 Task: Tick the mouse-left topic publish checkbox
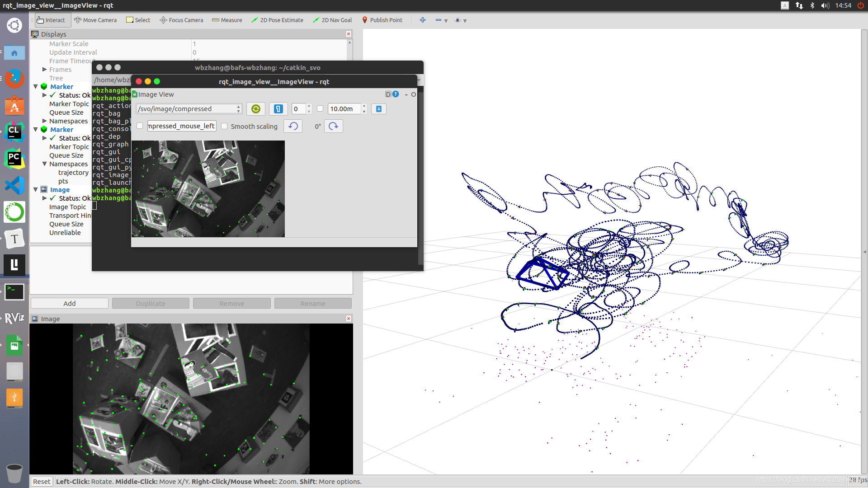click(x=140, y=126)
